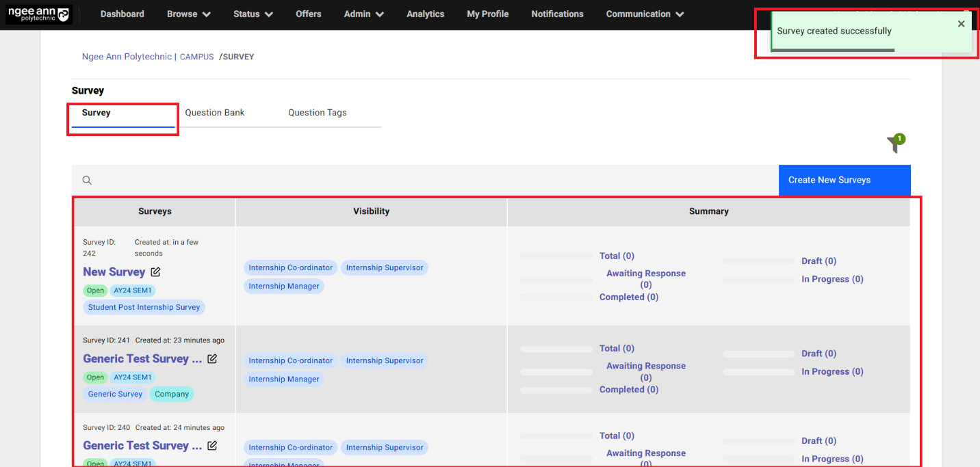Image resolution: width=980 pixels, height=467 pixels.
Task: Go to the Analytics menu item
Action: point(425,14)
